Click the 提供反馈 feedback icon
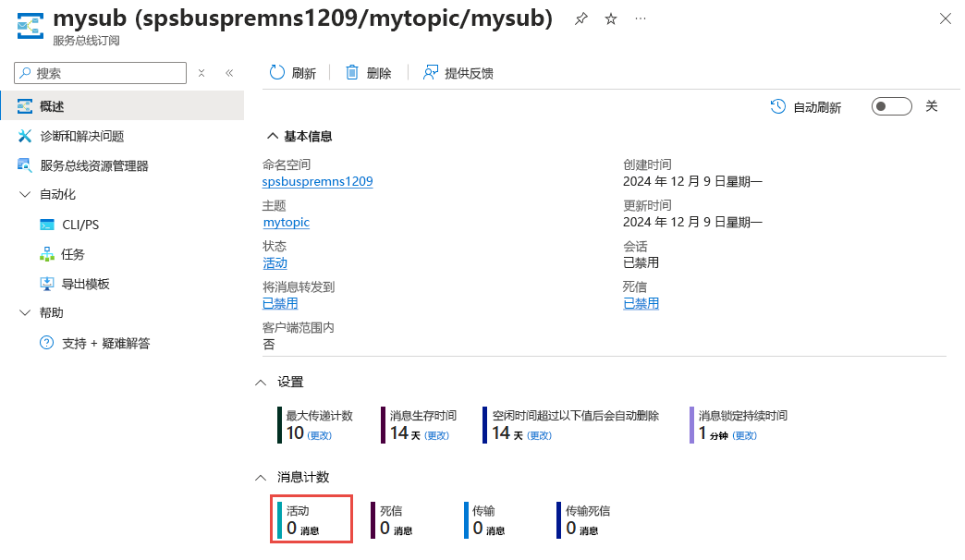 430,73
